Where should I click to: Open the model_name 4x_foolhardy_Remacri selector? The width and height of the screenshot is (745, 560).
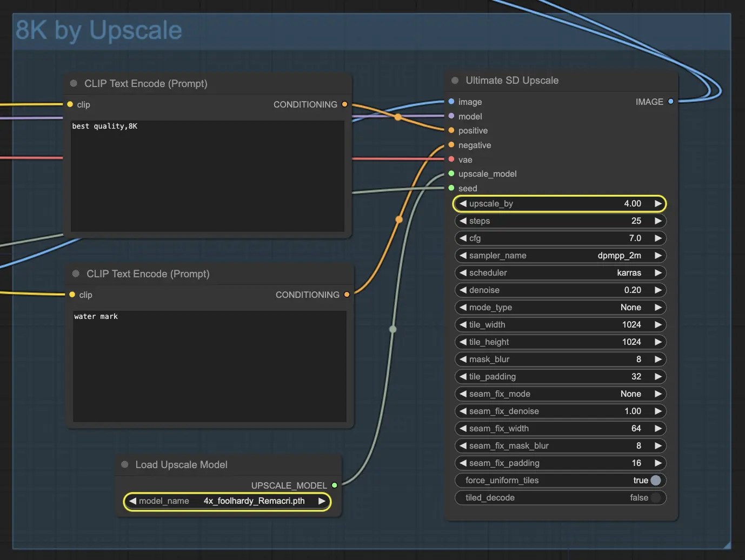pos(227,501)
